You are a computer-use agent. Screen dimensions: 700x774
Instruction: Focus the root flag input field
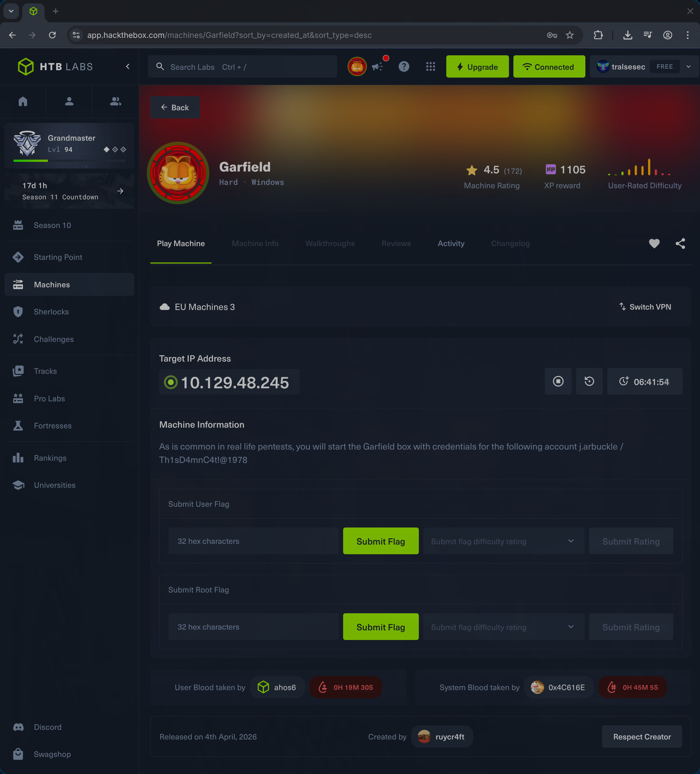tap(253, 627)
